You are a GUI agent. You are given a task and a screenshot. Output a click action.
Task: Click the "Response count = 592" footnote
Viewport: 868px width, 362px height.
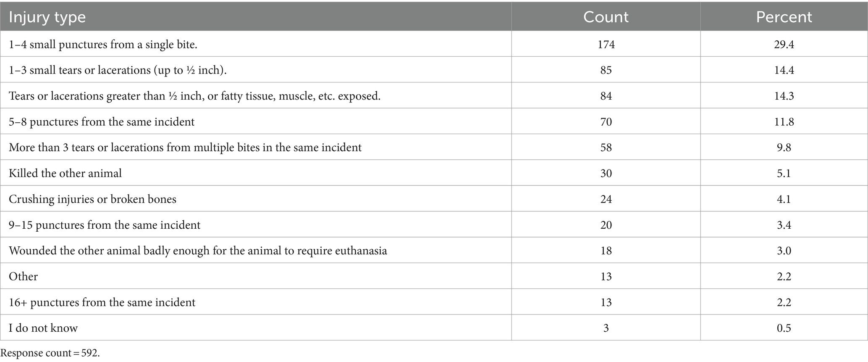pyautogui.click(x=50, y=353)
